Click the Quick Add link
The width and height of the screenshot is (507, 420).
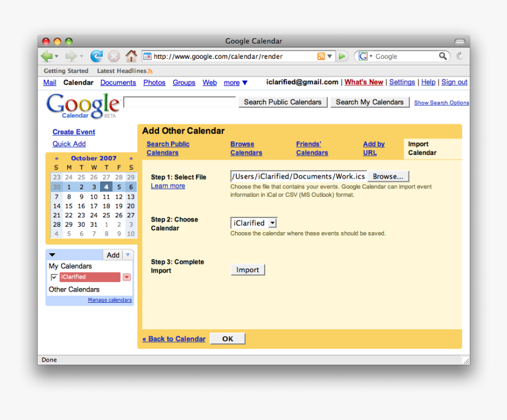point(69,144)
